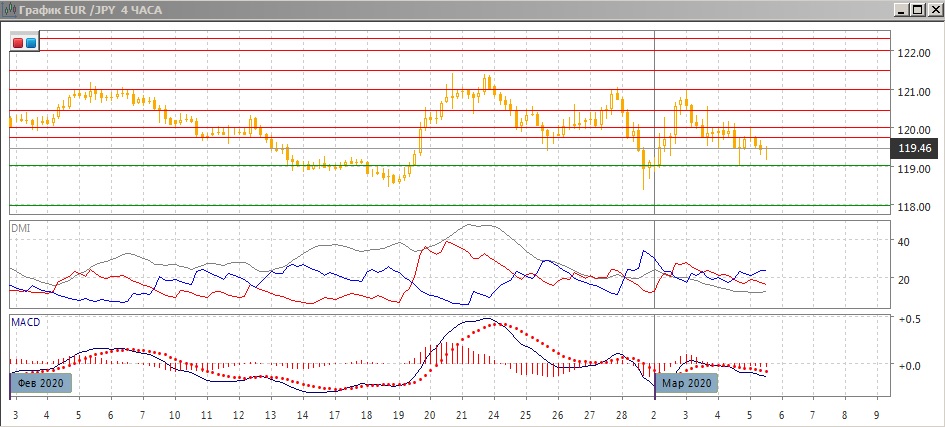This screenshot has height=427, width=945.
Task: Click the blue square chart button
Action: tap(30, 43)
